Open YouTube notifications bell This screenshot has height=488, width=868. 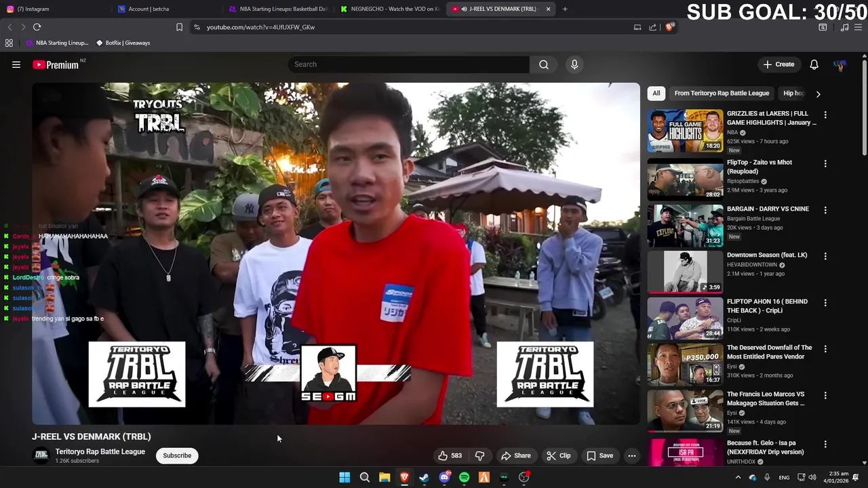click(x=814, y=64)
